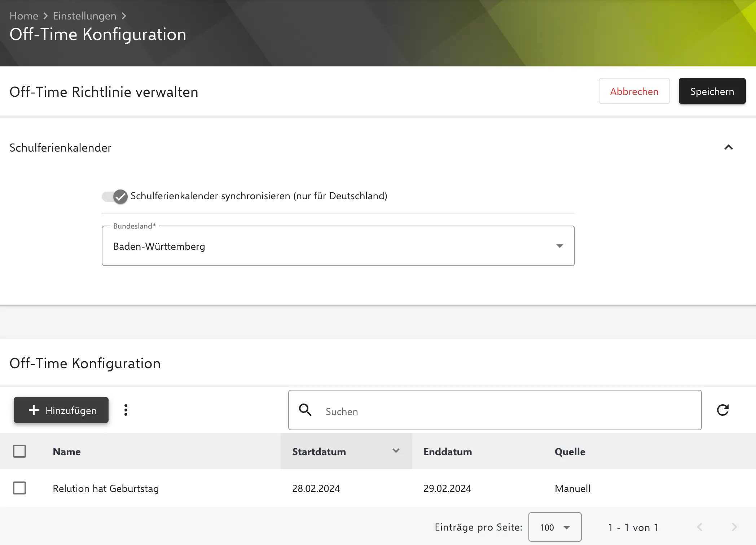The image size is (756, 545).
Task: Click the search magnifier icon
Action: pos(305,410)
